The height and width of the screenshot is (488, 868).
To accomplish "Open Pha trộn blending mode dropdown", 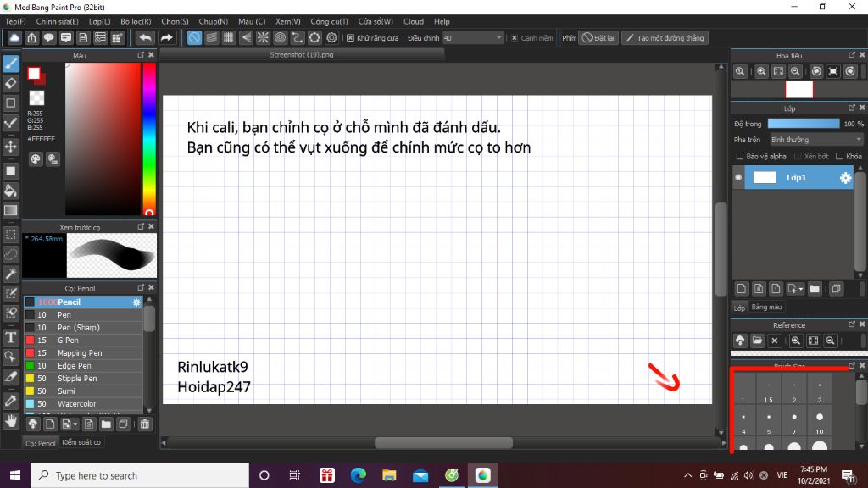I will point(816,140).
